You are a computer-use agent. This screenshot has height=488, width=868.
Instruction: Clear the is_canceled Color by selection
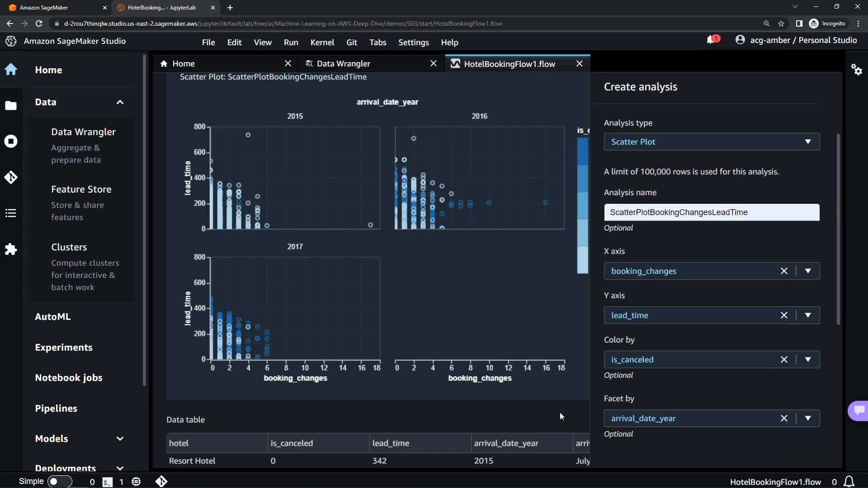784,360
